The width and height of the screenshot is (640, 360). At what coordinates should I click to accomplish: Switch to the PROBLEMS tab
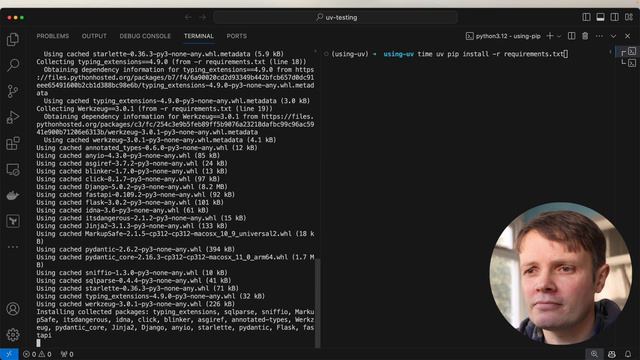point(53,36)
